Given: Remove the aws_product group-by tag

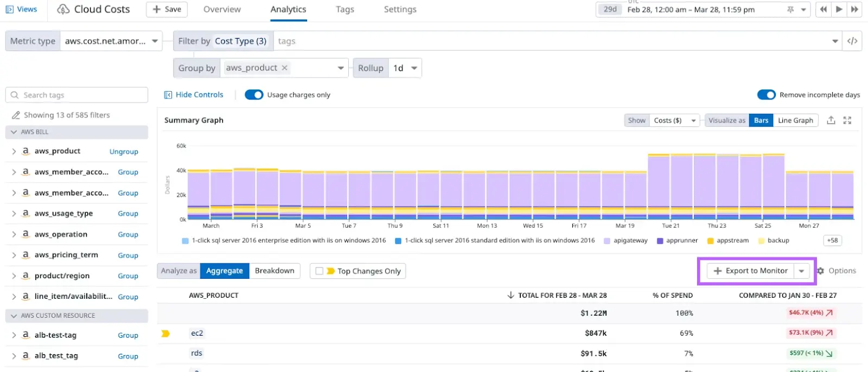Looking at the screenshot, I should [284, 68].
